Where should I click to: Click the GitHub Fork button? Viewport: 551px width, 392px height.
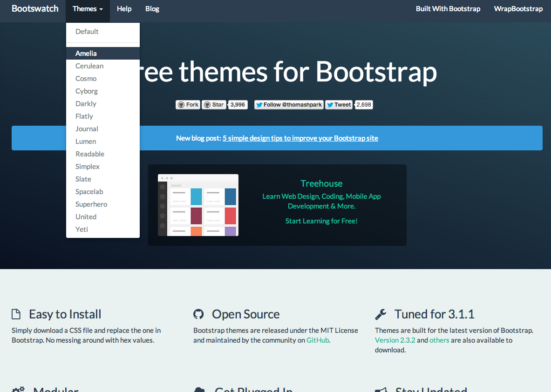click(x=188, y=105)
